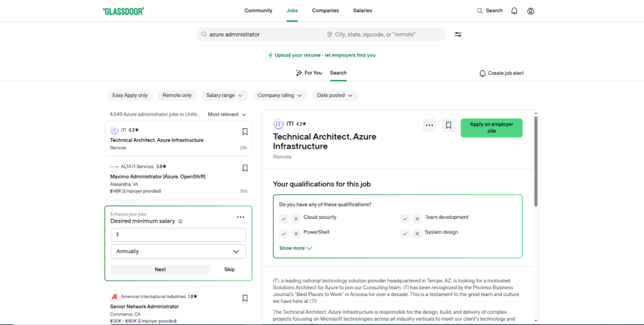The height and width of the screenshot is (325, 644).
Task: Open the Jobs menu
Action: [x=292, y=11]
